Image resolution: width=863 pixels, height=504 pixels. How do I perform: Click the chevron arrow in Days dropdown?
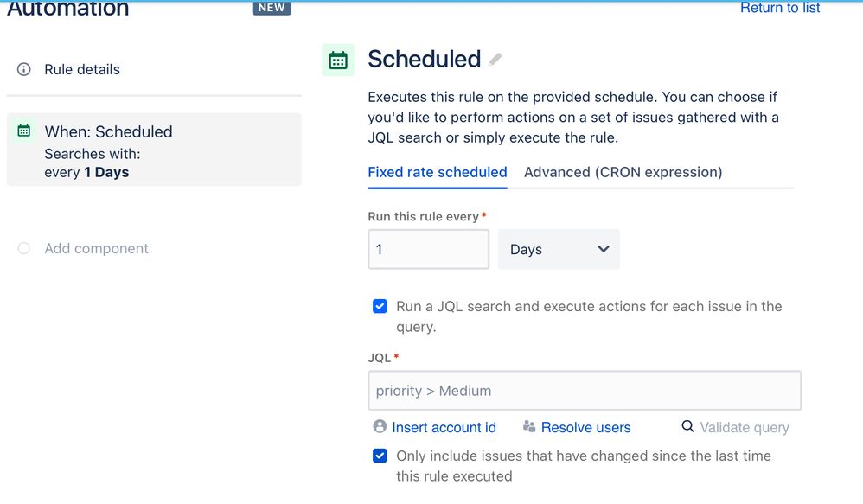pyautogui.click(x=604, y=249)
